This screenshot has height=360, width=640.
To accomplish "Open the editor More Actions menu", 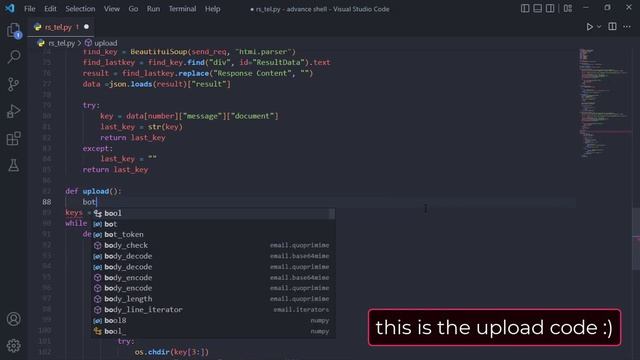I will coord(627,27).
